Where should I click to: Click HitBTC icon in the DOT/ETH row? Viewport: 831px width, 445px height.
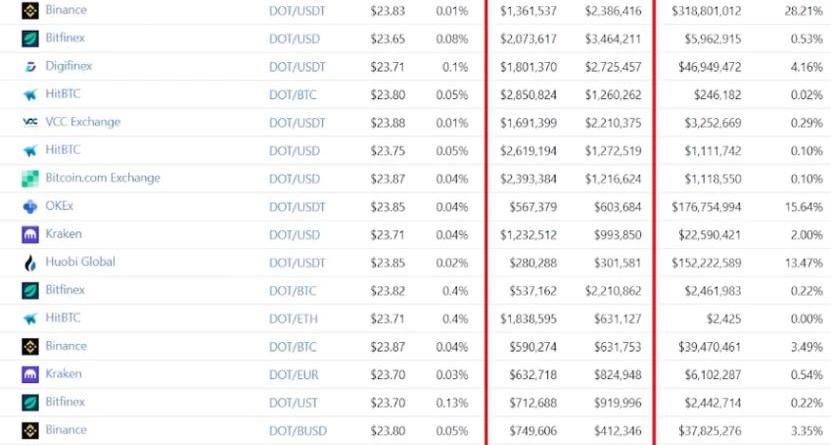tap(29, 318)
